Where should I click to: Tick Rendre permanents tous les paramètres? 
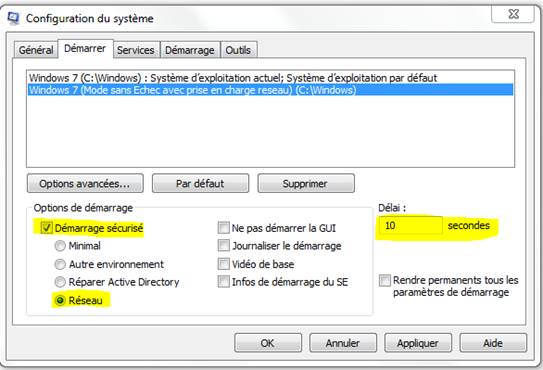pos(385,280)
